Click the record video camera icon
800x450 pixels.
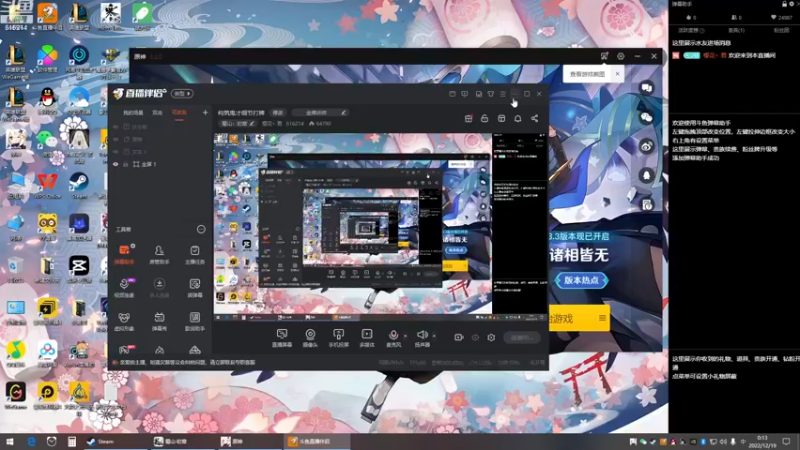tap(459, 337)
